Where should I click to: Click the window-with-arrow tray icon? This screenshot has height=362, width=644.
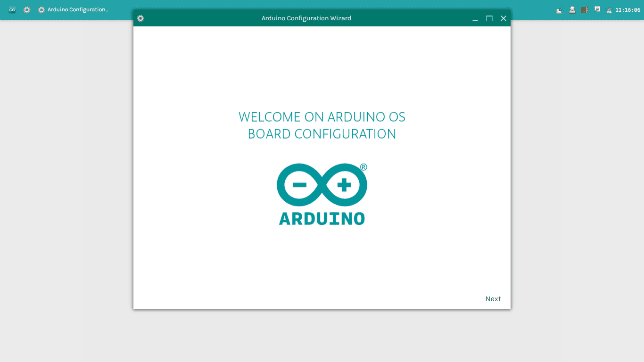(559, 10)
